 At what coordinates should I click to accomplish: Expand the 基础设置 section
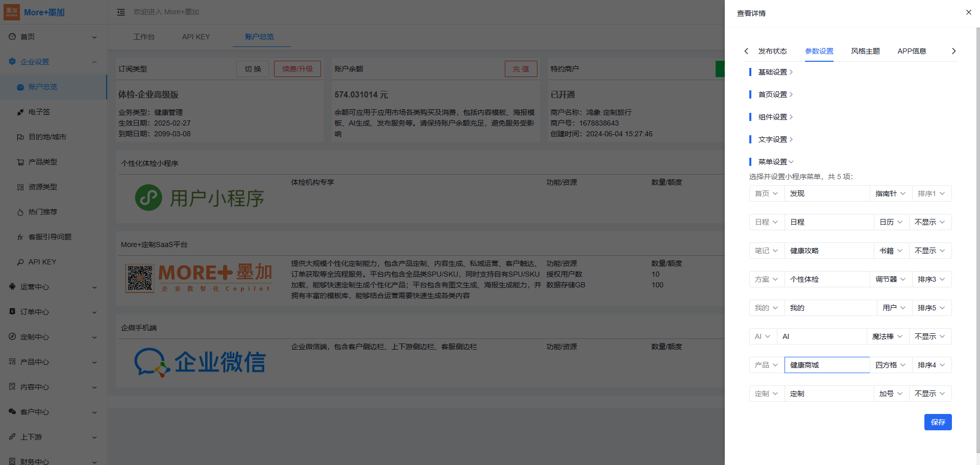pos(775,72)
